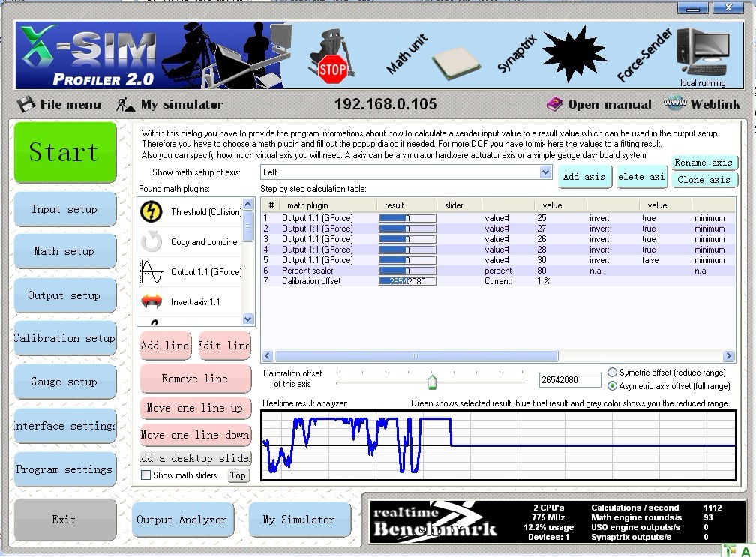The width and height of the screenshot is (756, 557).
Task: Click the calculation table horizontal scrollbar thumb
Action: pyautogui.click(x=416, y=356)
